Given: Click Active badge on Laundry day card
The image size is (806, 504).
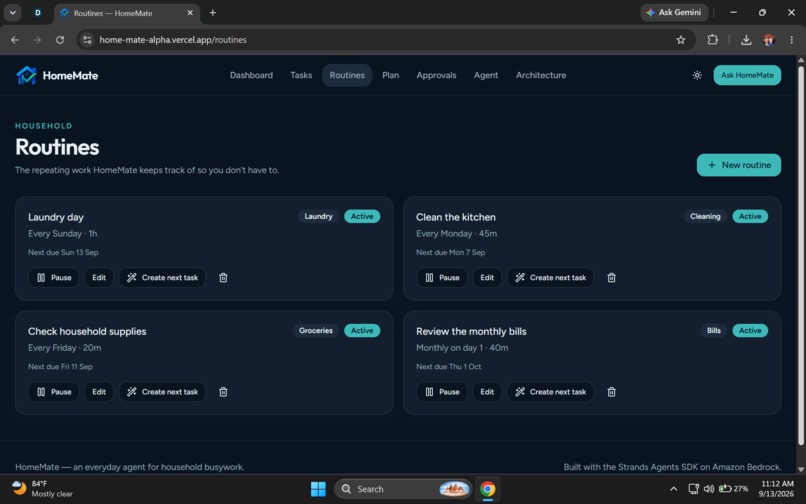Looking at the screenshot, I should click(x=362, y=217).
